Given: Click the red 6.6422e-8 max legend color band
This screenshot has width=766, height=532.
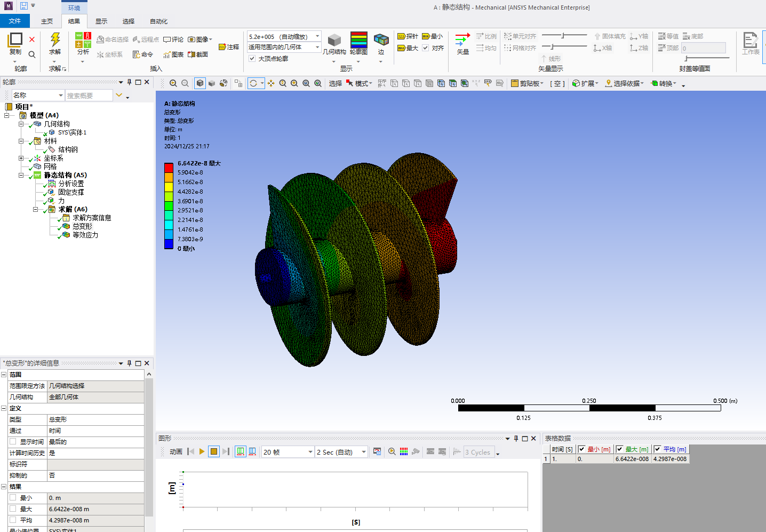Looking at the screenshot, I should [169, 168].
